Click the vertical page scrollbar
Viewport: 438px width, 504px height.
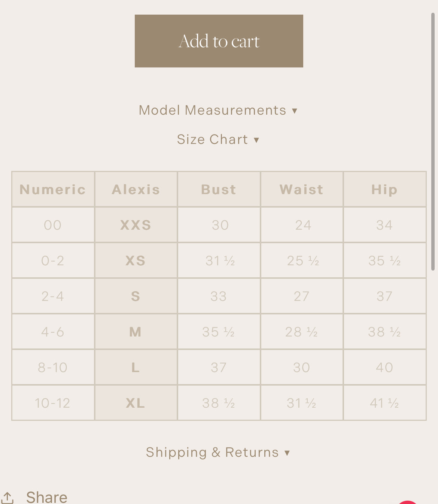pos(433,142)
